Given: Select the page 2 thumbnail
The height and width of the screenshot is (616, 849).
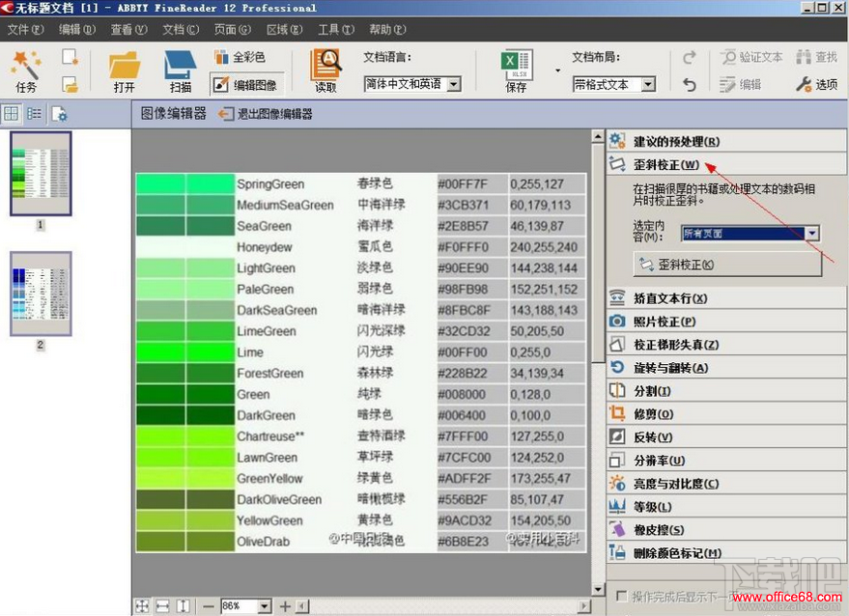Looking at the screenshot, I should 41,288.
